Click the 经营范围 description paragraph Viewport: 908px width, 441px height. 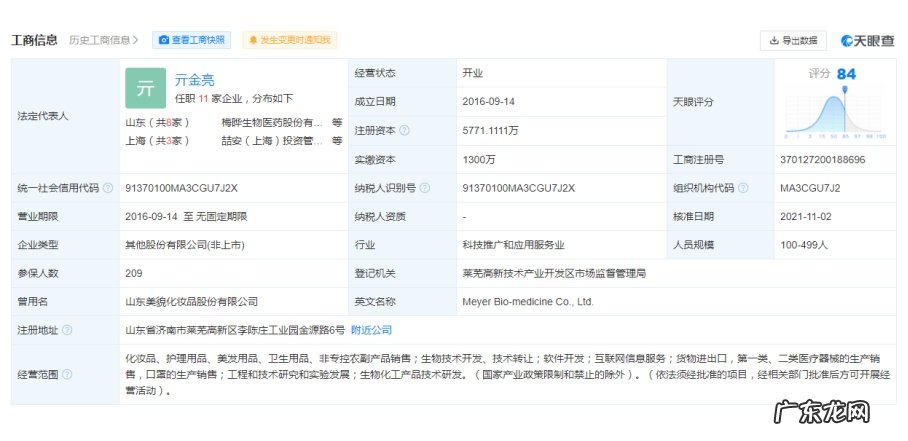507,374
